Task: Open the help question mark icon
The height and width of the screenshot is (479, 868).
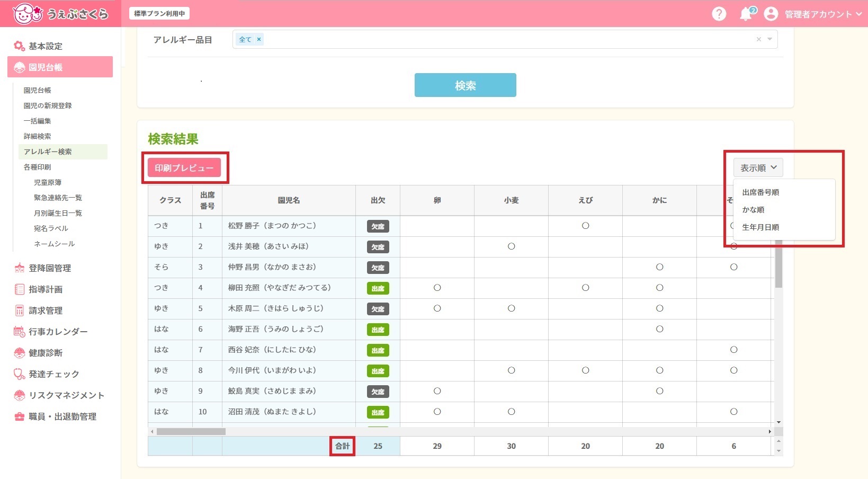Action: (x=719, y=14)
